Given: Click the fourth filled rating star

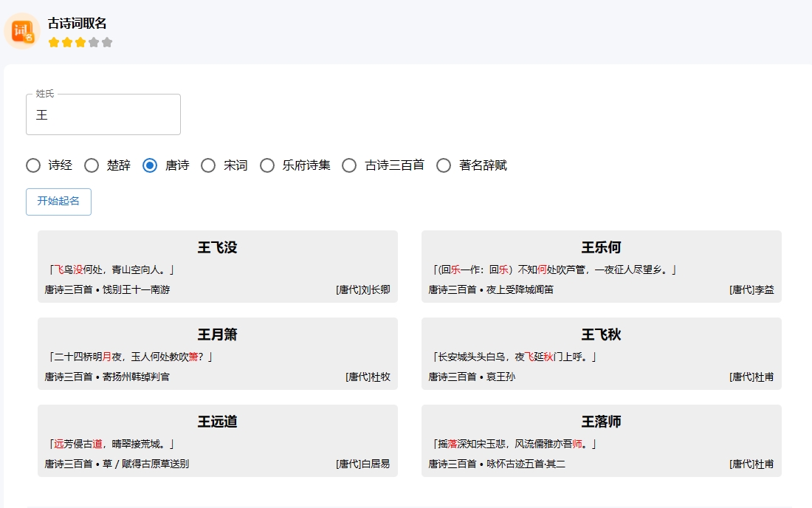Looking at the screenshot, I should [x=94, y=42].
